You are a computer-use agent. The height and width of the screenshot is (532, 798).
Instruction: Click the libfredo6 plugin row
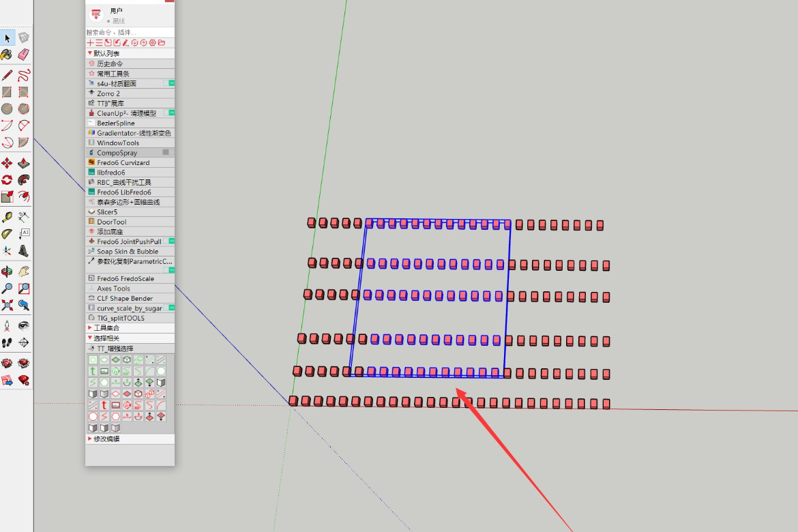pyautogui.click(x=130, y=172)
